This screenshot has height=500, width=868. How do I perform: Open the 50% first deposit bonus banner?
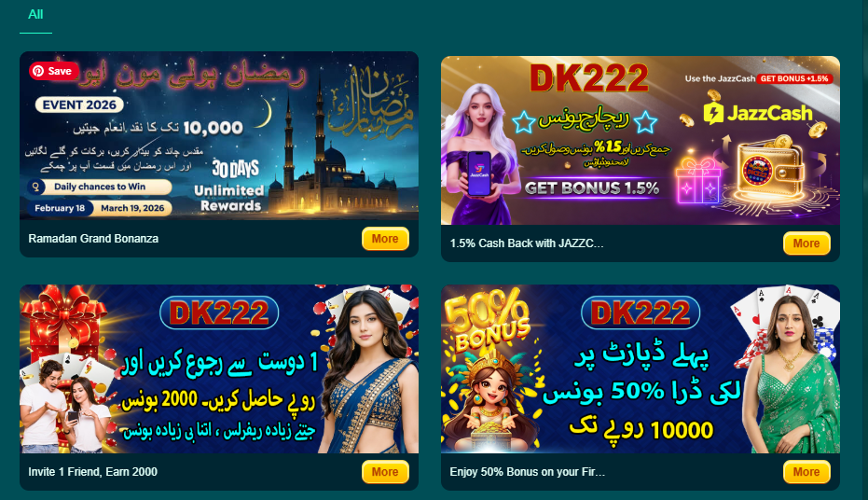point(641,368)
